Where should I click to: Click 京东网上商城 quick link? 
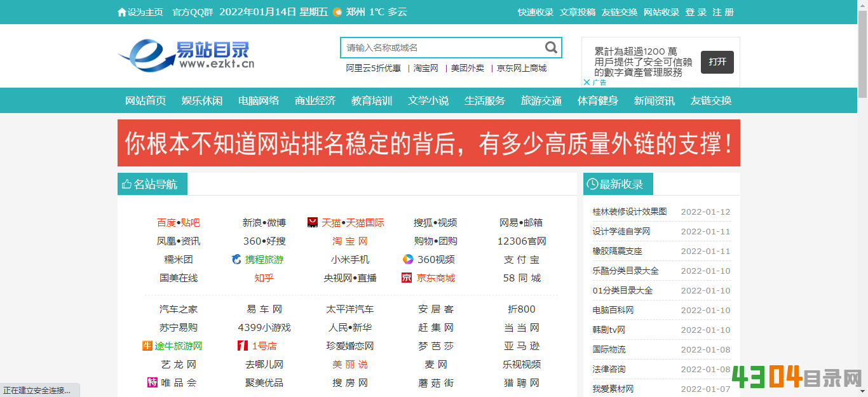tap(522, 68)
